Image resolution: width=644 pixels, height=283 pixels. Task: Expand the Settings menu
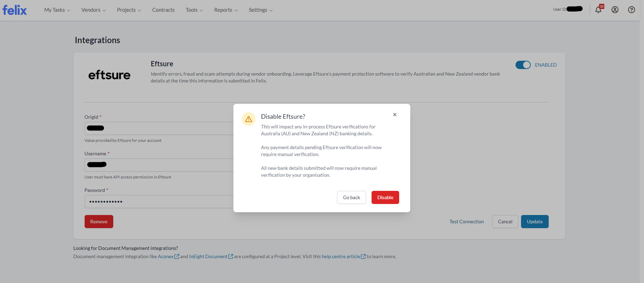[x=261, y=10]
